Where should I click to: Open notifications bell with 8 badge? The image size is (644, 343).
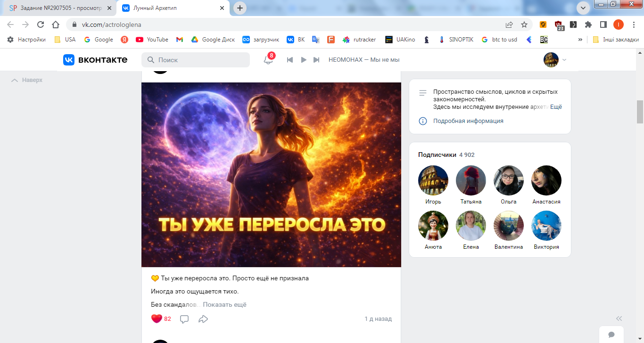268,59
